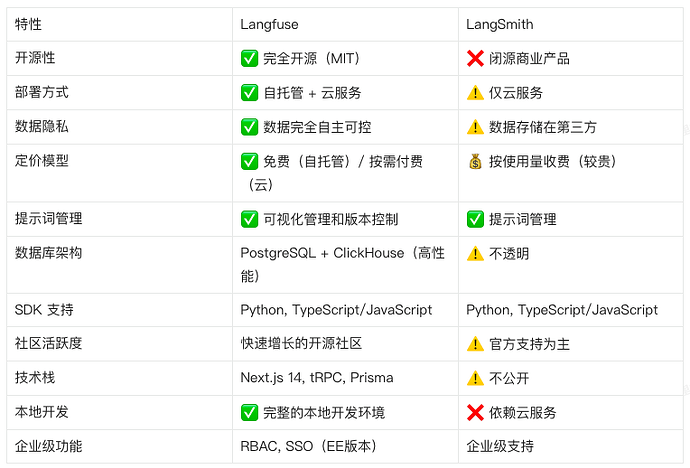Click the Langfuse column header
This screenshot has width=690, height=468.
(x=269, y=23)
